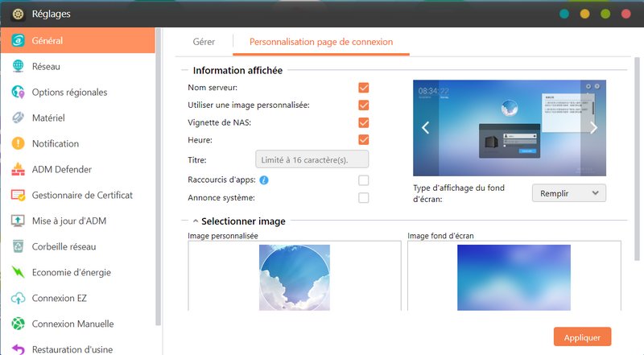Click the Appliquer button
The height and width of the screenshot is (355, 644).
582,337
